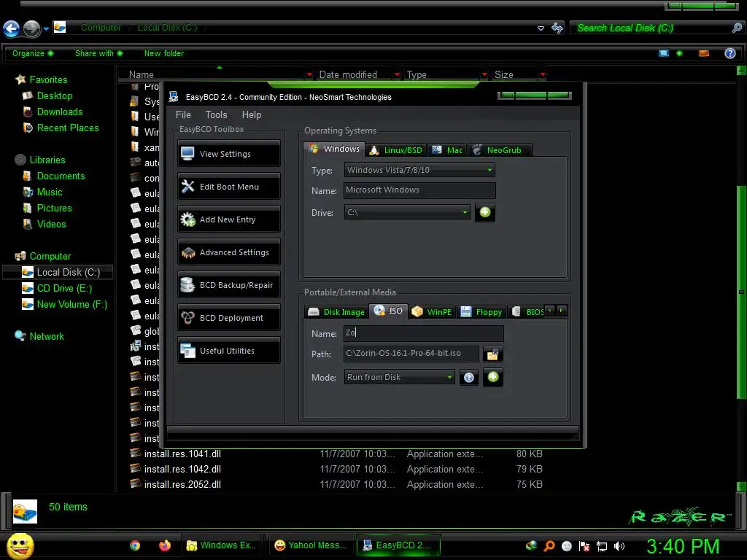Select Add New Entry in toolbox
The image size is (747, 560).
coord(228,219)
